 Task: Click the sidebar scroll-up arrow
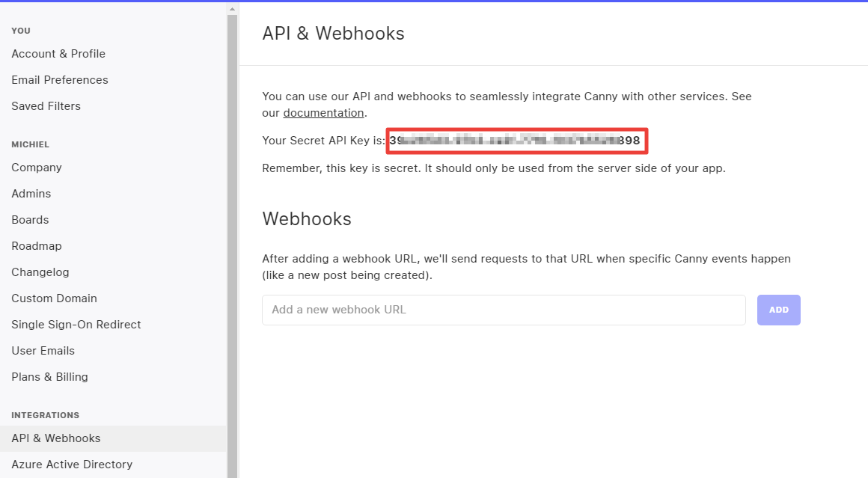(232, 10)
